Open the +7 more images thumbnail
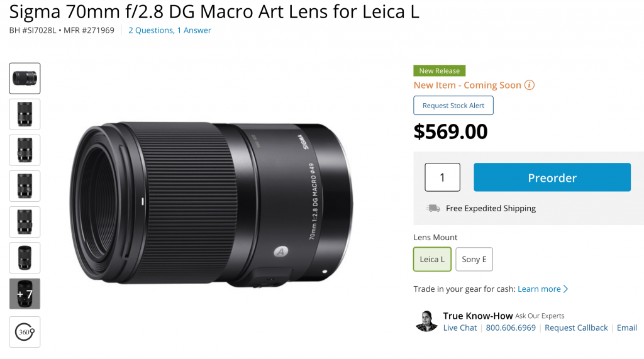Screen dimensions: 644x359 pyautogui.click(x=25, y=294)
